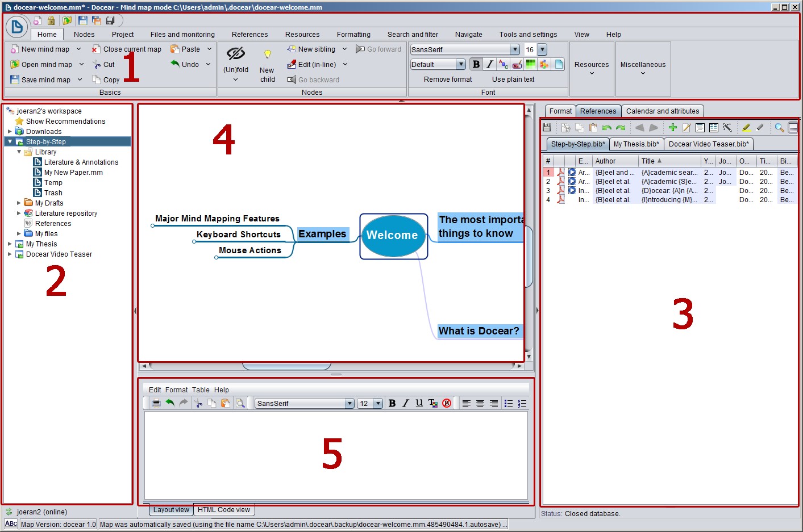
Task: Expand the New mind map dropdown arrow
Action: [x=79, y=49]
